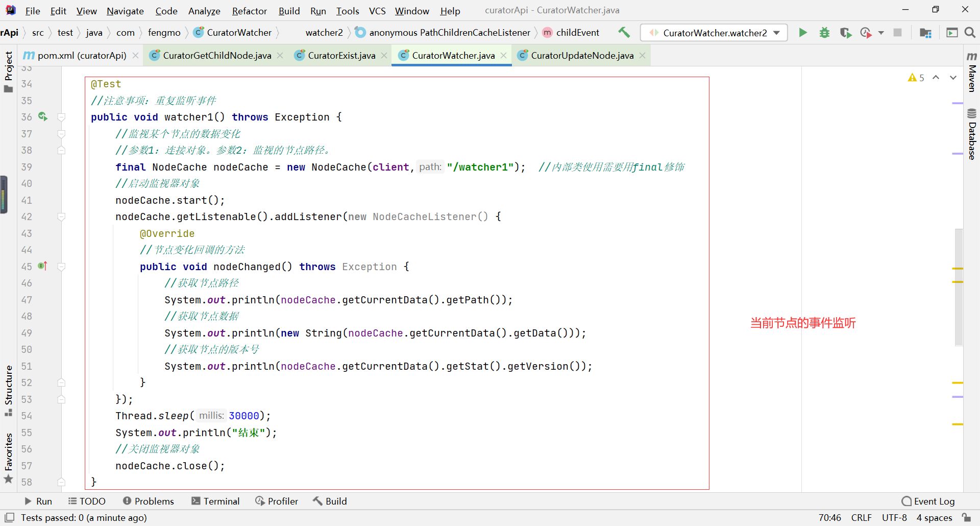Close the CuratorUpdateNode.java tab
The height and width of the screenshot is (526, 980).
[x=642, y=55]
